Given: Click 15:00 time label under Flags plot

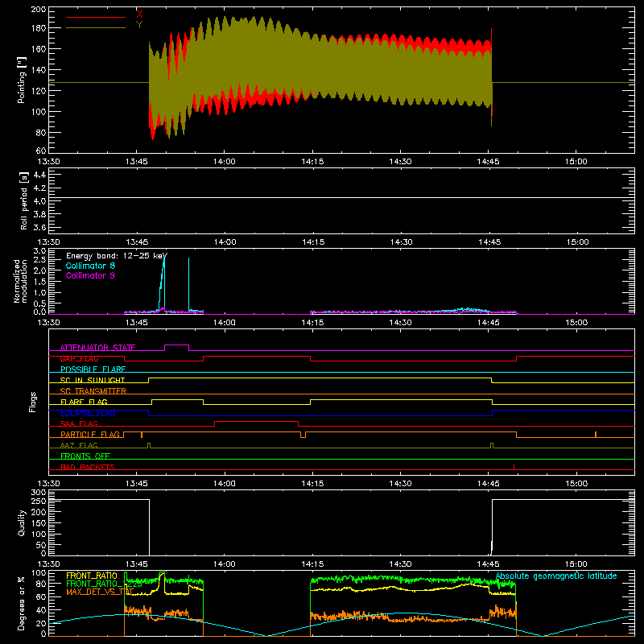Looking at the screenshot, I should coord(576,484).
